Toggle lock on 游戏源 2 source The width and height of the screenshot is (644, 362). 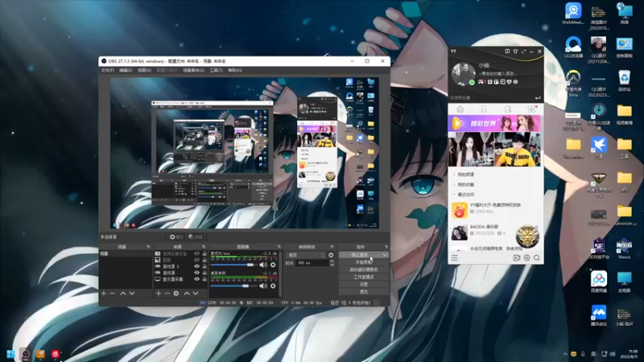click(x=204, y=266)
